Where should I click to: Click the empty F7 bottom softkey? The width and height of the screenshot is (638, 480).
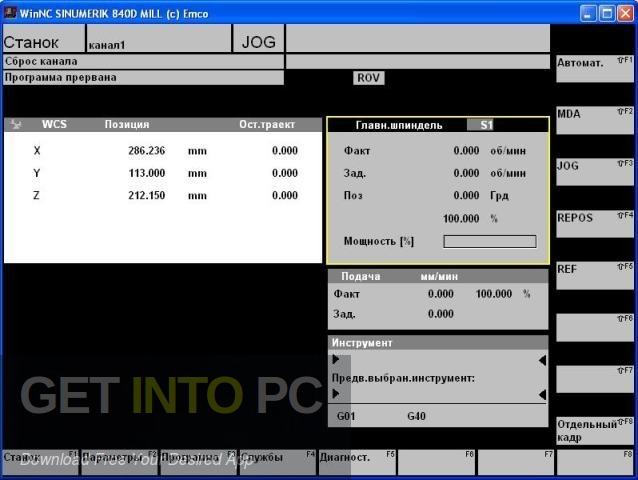(x=516, y=462)
